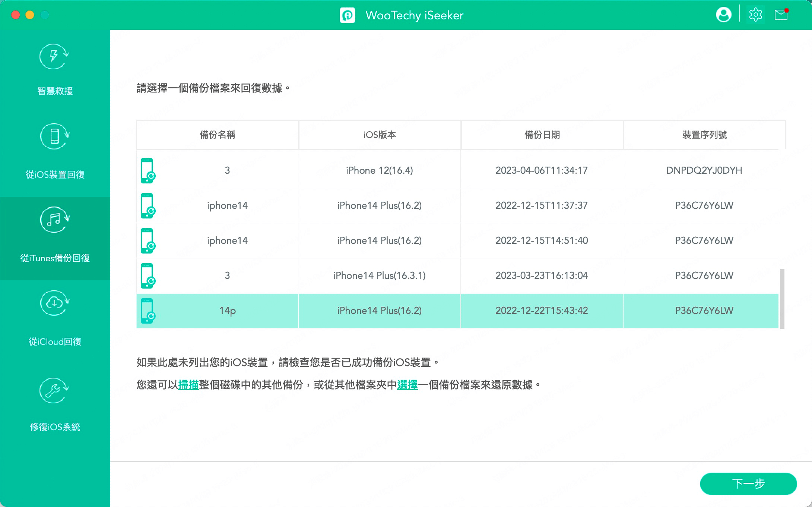812x507 pixels.
Task: Click serial P36C76Y6LW in the 11:37:37 row
Action: tap(704, 205)
